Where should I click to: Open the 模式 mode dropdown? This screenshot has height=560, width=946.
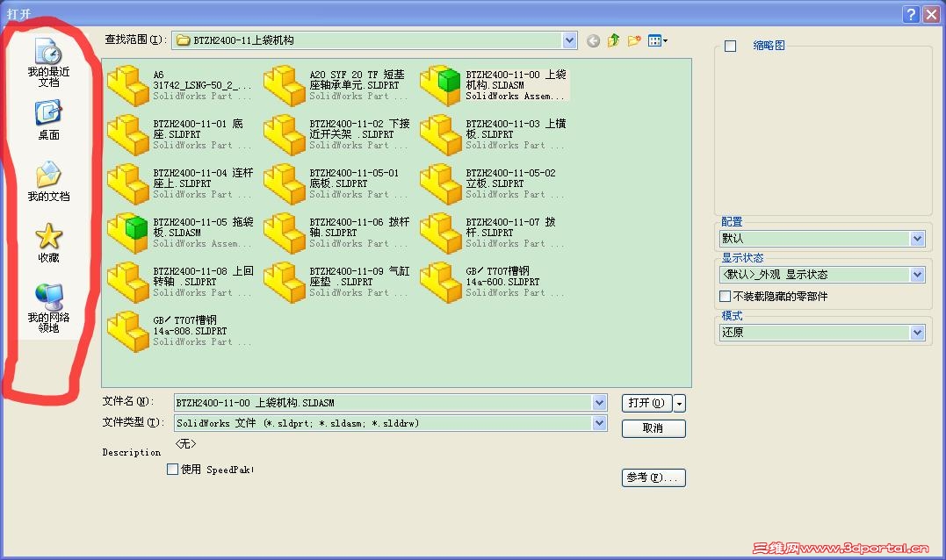(917, 332)
